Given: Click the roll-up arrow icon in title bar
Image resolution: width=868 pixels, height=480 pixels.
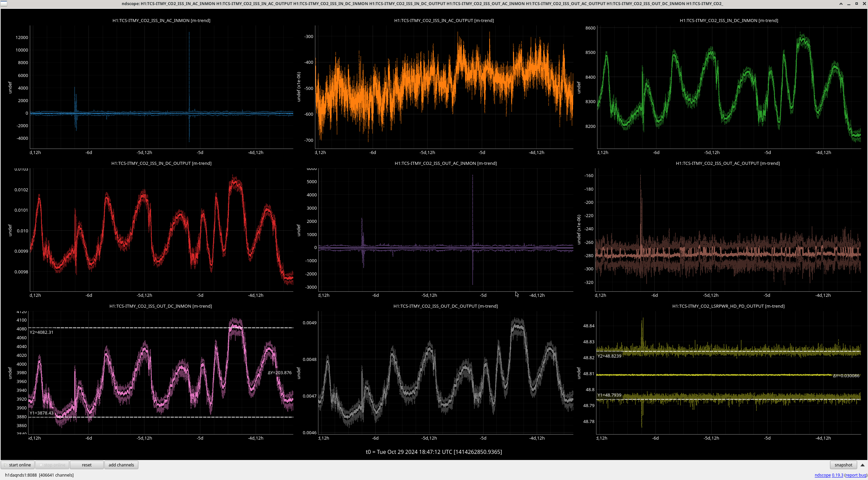Looking at the screenshot, I should 841,3.
